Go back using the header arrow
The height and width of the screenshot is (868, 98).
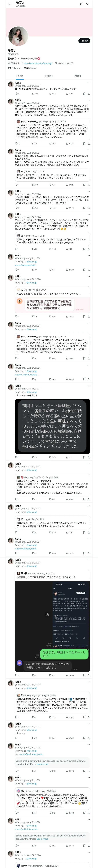pos(9,4)
